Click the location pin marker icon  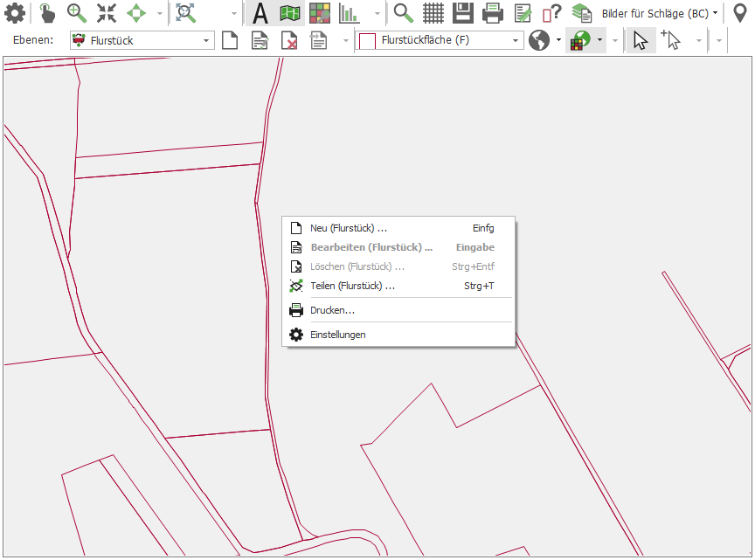pos(739,13)
